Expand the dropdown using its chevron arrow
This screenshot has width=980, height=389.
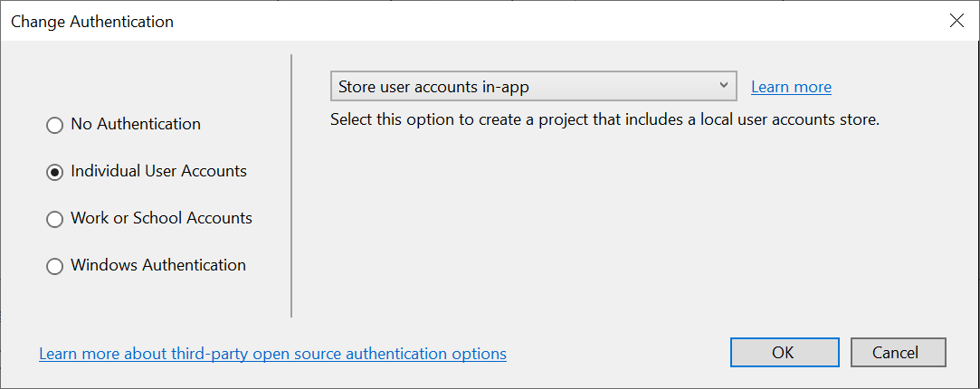(724, 86)
